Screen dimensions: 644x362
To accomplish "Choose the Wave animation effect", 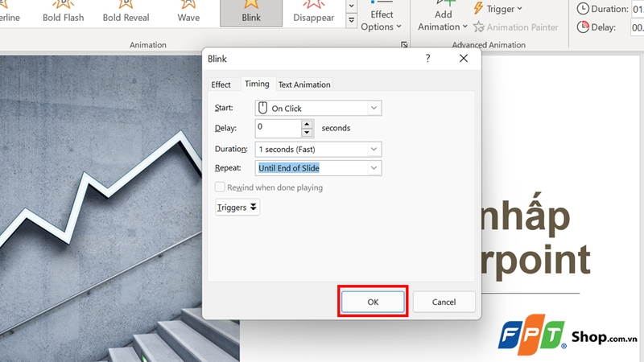I will point(188,14).
